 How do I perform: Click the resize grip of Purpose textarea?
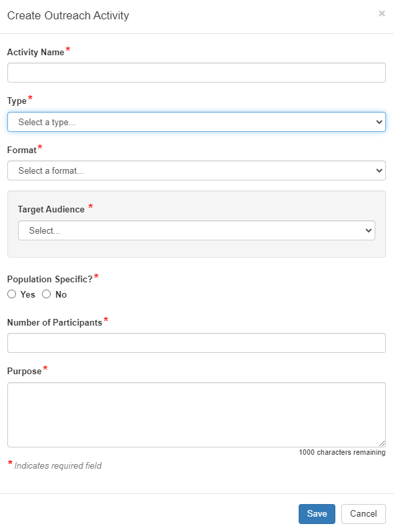pyautogui.click(x=382, y=443)
